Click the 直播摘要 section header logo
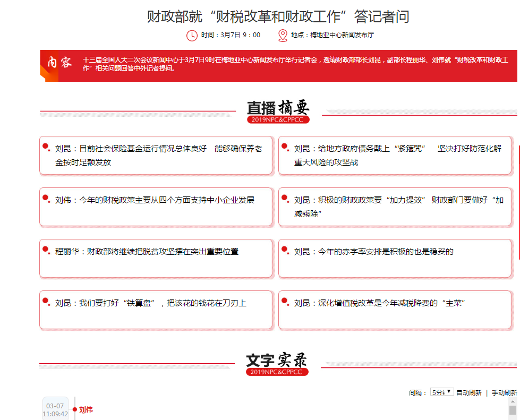 [278, 111]
